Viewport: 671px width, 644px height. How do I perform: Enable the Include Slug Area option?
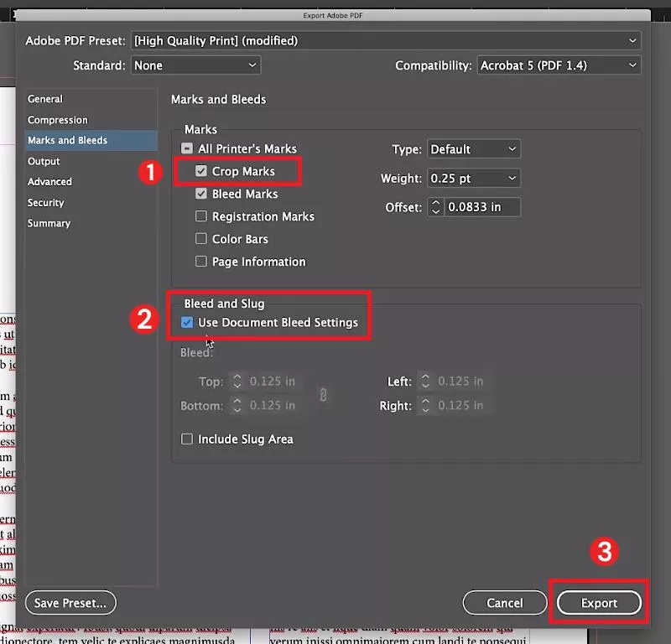point(186,439)
